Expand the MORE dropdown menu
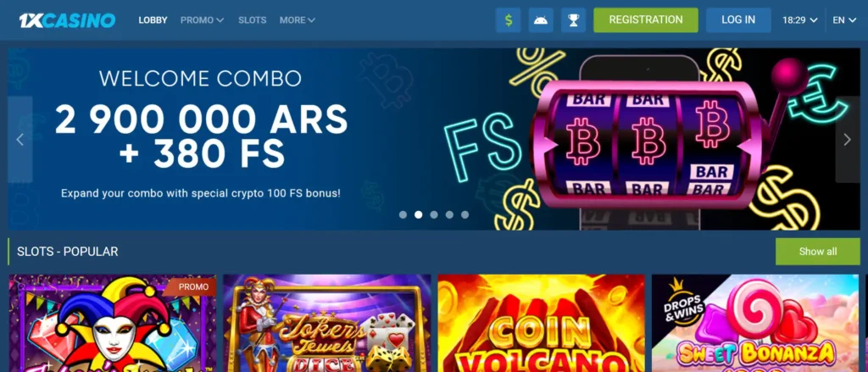The width and height of the screenshot is (868, 372). [x=298, y=20]
